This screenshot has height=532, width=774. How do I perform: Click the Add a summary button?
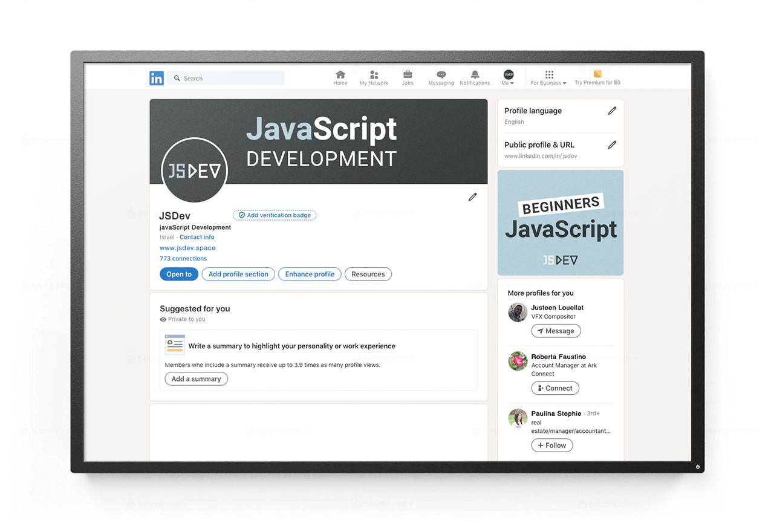point(197,379)
